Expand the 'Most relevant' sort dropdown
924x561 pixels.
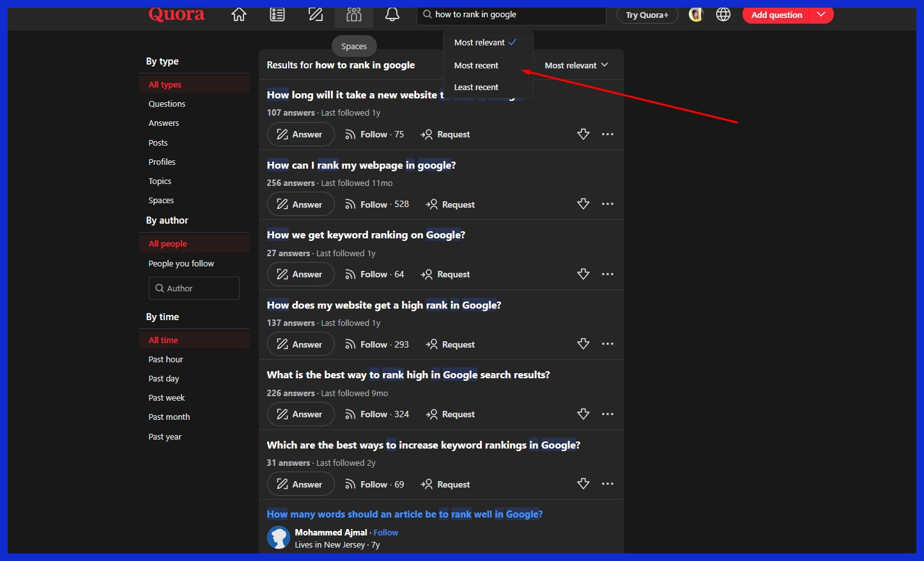click(576, 66)
